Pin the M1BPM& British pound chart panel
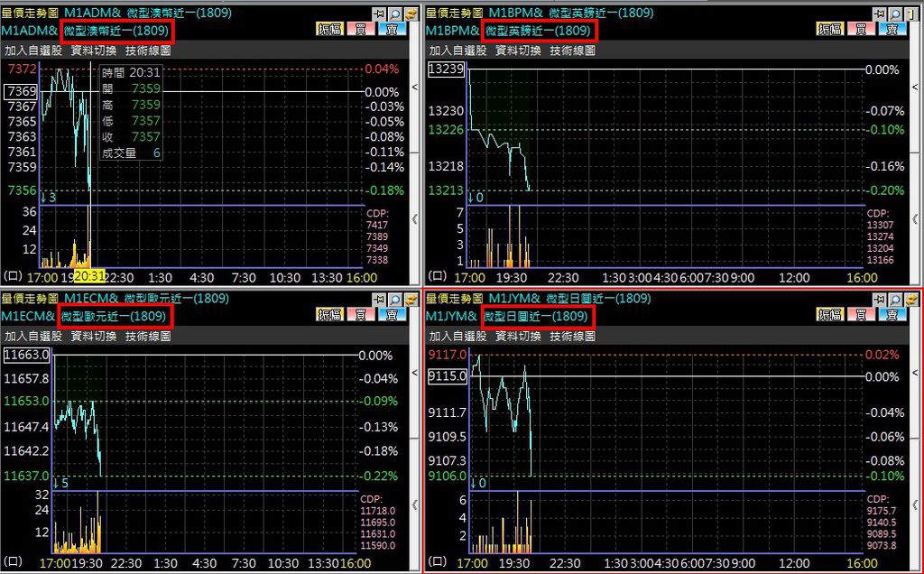The image size is (924, 574). tap(880, 13)
